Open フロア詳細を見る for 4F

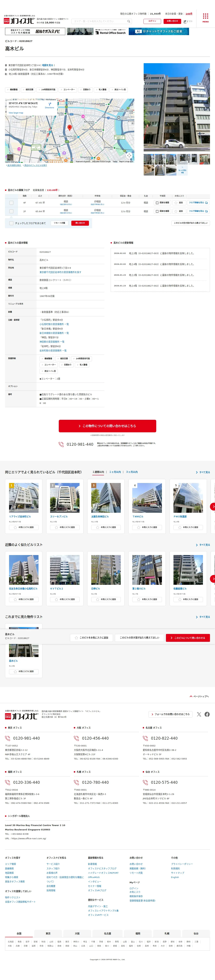[x=198, y=203]
